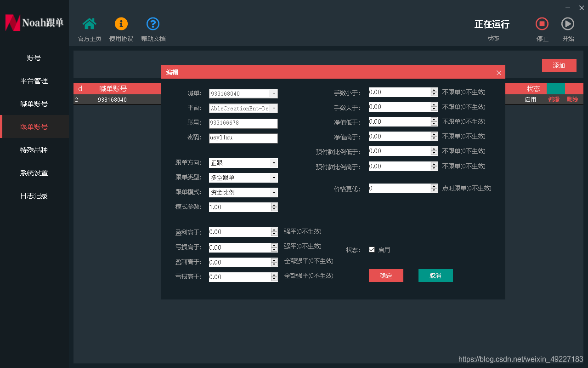
Task: Open the 跟单类型 dropdown showing 多空跟单
Action: (x=243, y=178)
